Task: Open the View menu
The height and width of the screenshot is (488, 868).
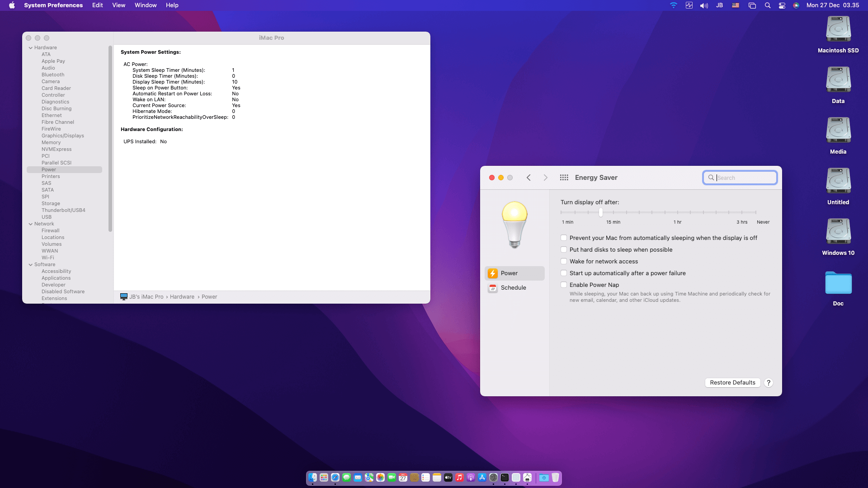Action: tap(118, 5)
